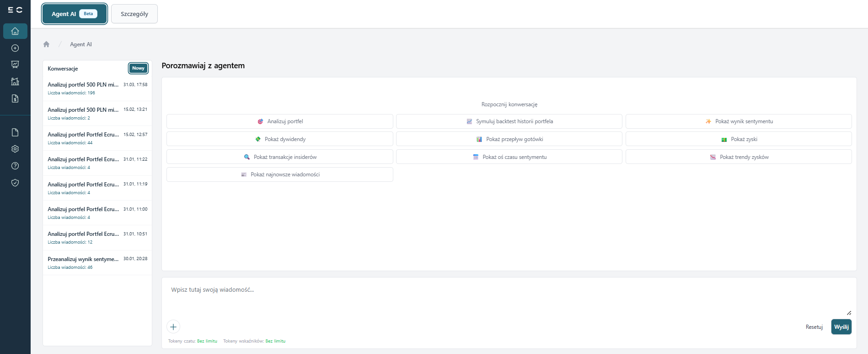Click Tokeny czatu: Bez limitu text
The width and height of the screenshot is (868, 354).
193,341
